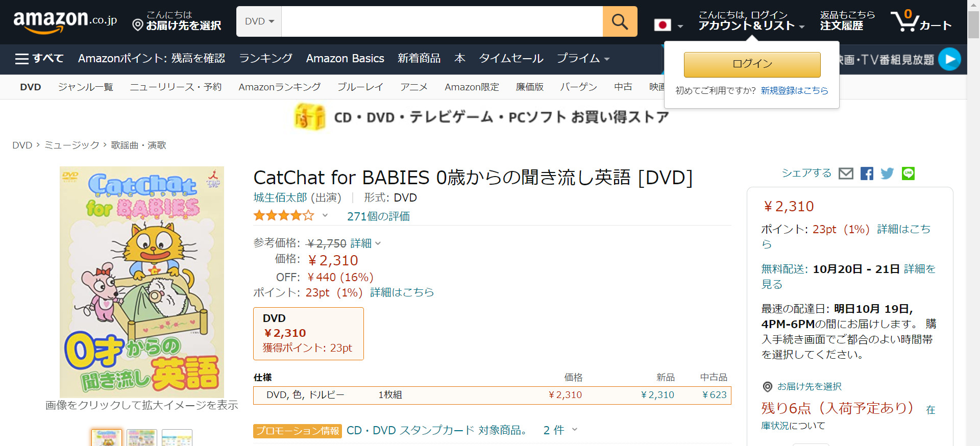Click 詳細はこちら link beside ポイント 23pt
980x446 pixels.
tap(402, 292)
